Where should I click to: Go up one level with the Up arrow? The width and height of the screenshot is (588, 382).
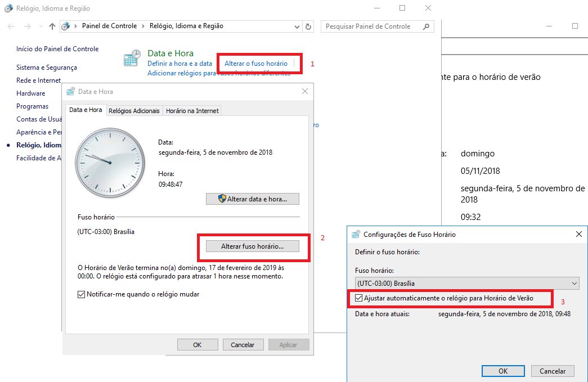pyautogui.click(x=52, y=26)
